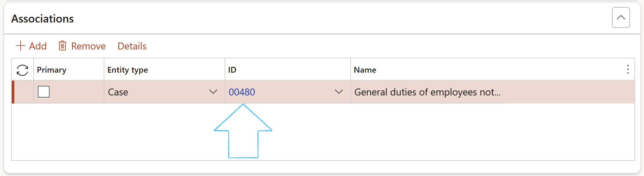Click the Entity type column header

(x=128, y=70)
